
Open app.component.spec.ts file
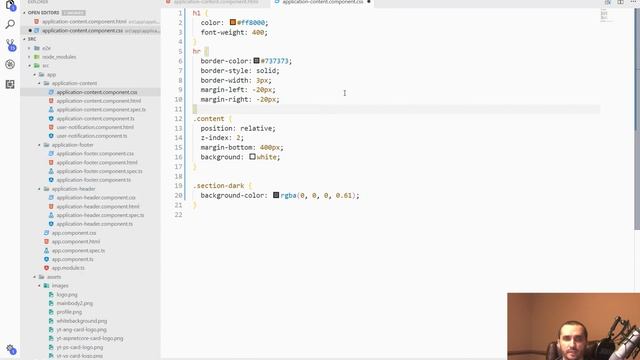[x=78, y=251]
